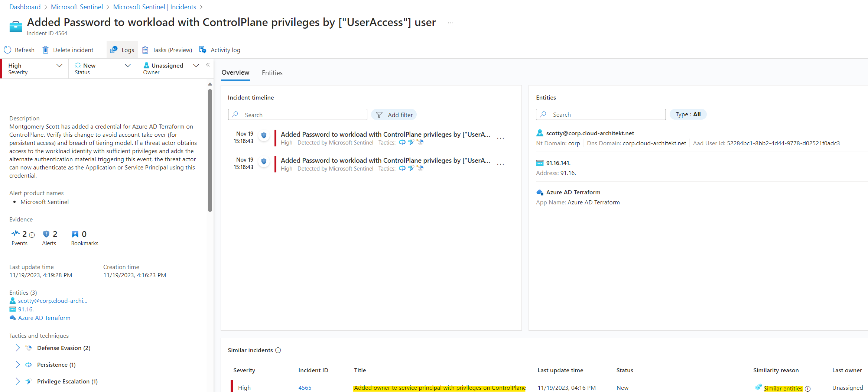Click the left panel scrollbar up arrow

[210, 84]
